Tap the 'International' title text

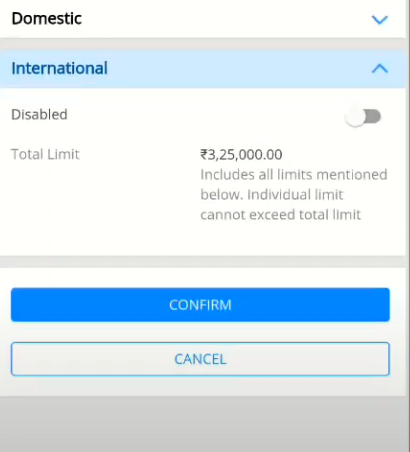[x=60, y=68]
